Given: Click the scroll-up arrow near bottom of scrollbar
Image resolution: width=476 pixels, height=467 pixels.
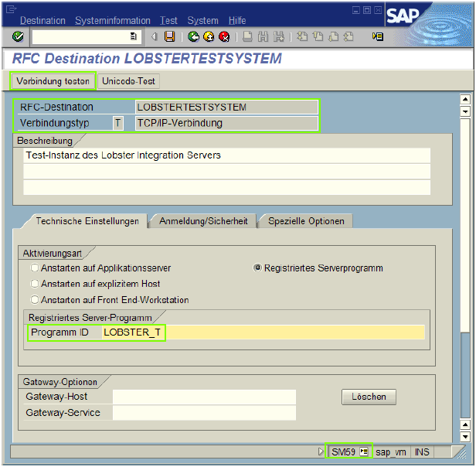Looking at the screenshot, I should tap(465, 424).
